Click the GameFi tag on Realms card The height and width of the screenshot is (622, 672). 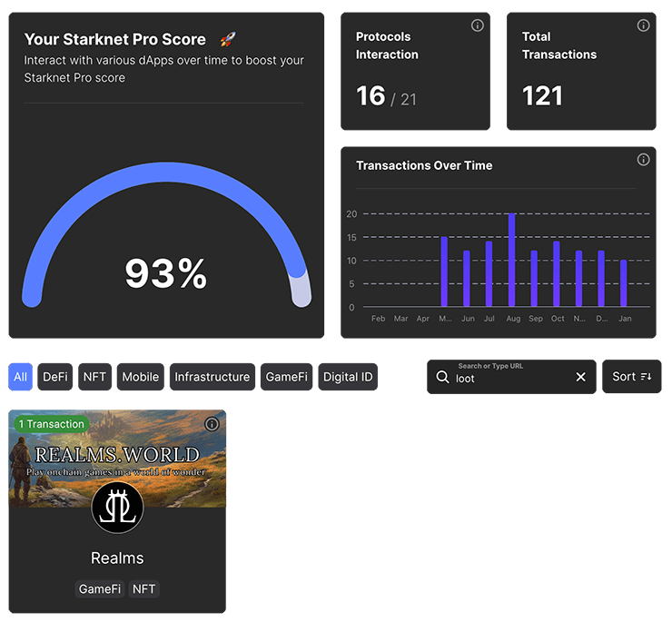click(x=100, y=589)
